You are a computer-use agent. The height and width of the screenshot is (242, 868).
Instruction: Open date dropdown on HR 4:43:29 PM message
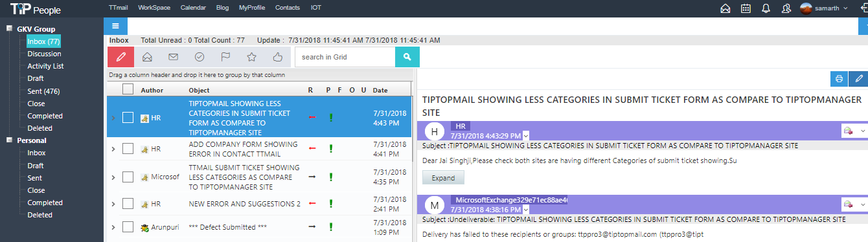[x=526, y=135]
